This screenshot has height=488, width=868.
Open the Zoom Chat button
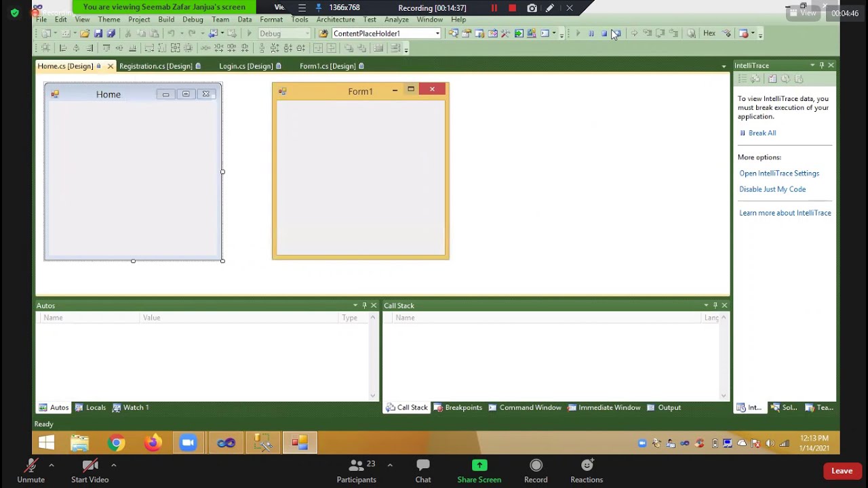pos(423,471)
